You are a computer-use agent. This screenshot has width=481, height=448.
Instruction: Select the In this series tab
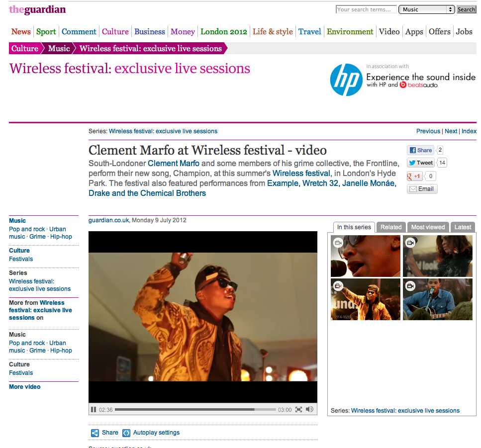[354, 227]
